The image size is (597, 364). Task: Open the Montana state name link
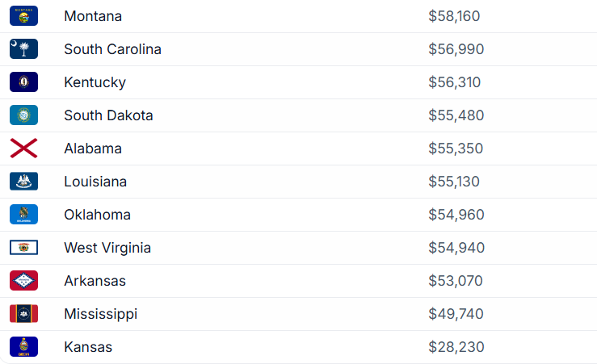93,16
